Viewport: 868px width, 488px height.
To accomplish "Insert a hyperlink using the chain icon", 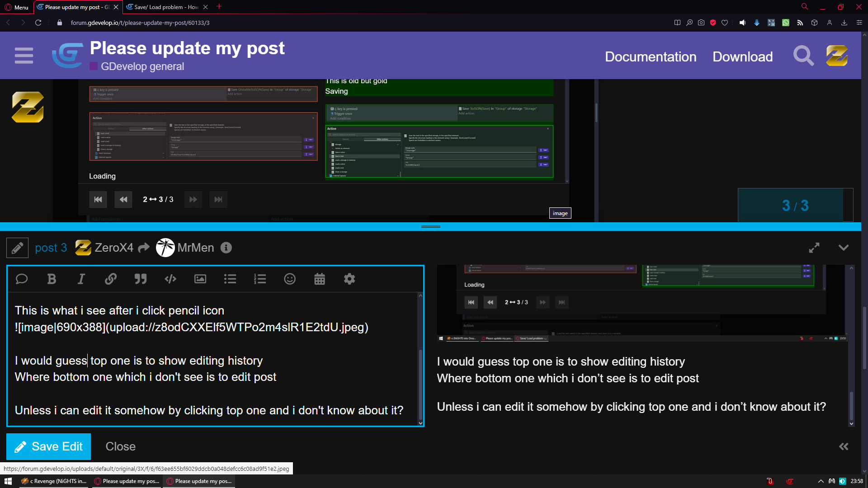I will pyautogui.click(x=111, y=279).
